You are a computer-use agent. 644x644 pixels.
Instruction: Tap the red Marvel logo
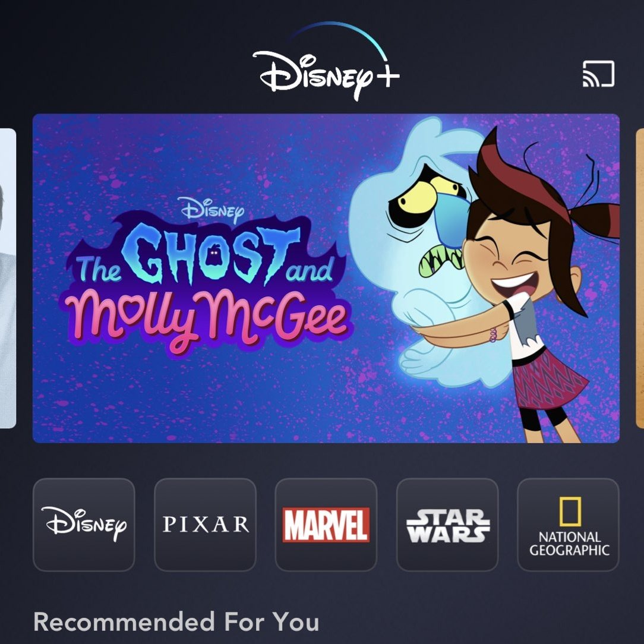click(x=326, y=525)
